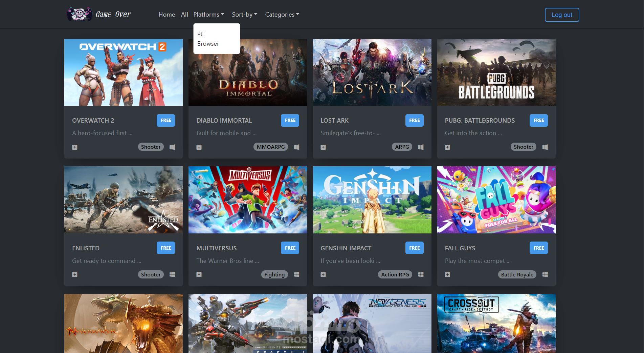Click the Fighting genre tag

point(274,274)
